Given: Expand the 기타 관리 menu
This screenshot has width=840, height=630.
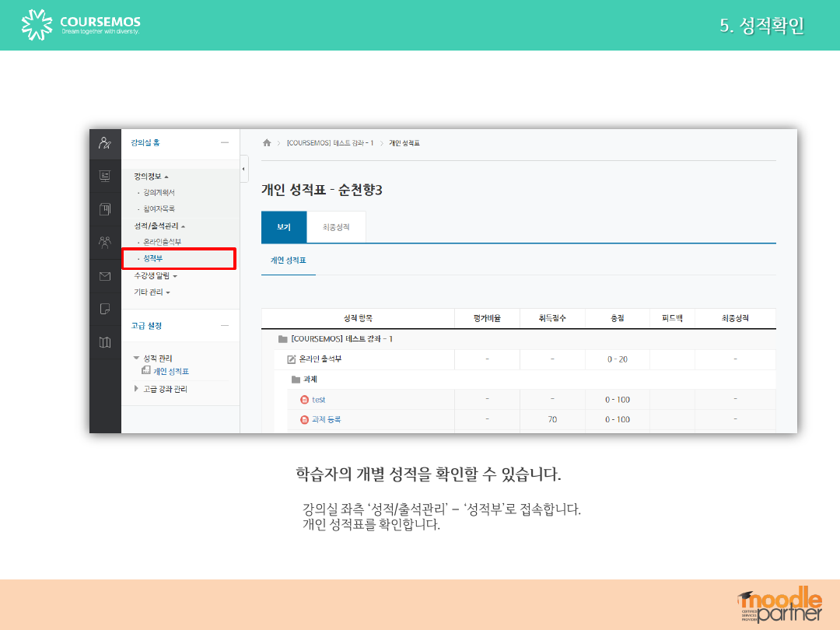Looking at the screenshot, I should [x=152, y=292].
